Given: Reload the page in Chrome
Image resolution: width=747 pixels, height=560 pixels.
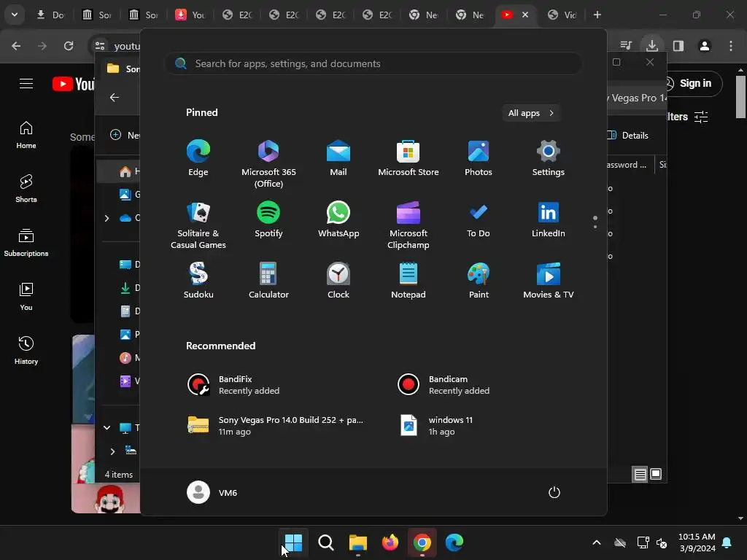Looking at the screenshot, I should coord(69,46).
